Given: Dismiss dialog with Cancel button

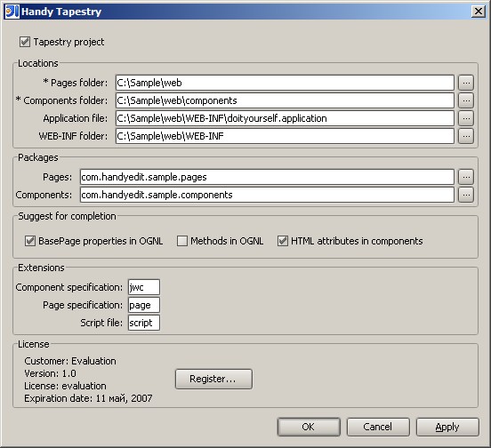Looking at the screenshot, I should (378, 427).
